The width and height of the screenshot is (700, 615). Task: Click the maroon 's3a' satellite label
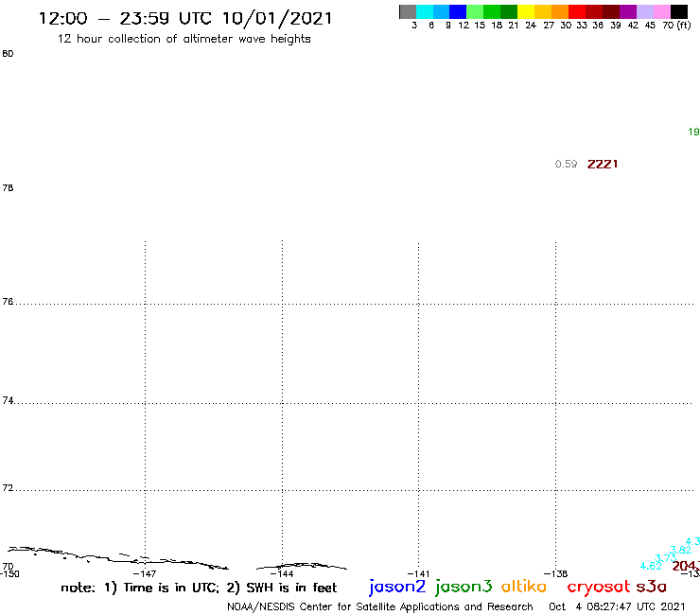652,587
